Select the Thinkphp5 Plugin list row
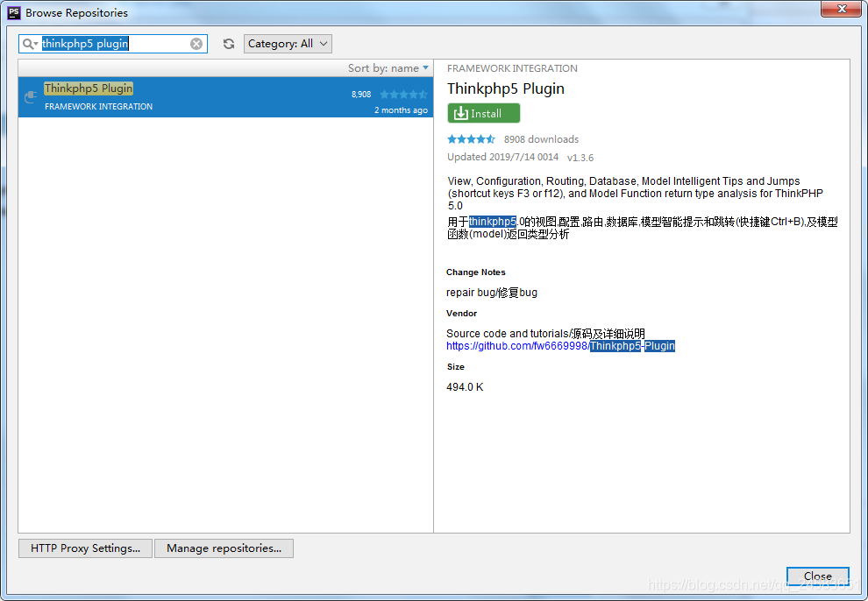868x601 pixels. tap(225, 96)
